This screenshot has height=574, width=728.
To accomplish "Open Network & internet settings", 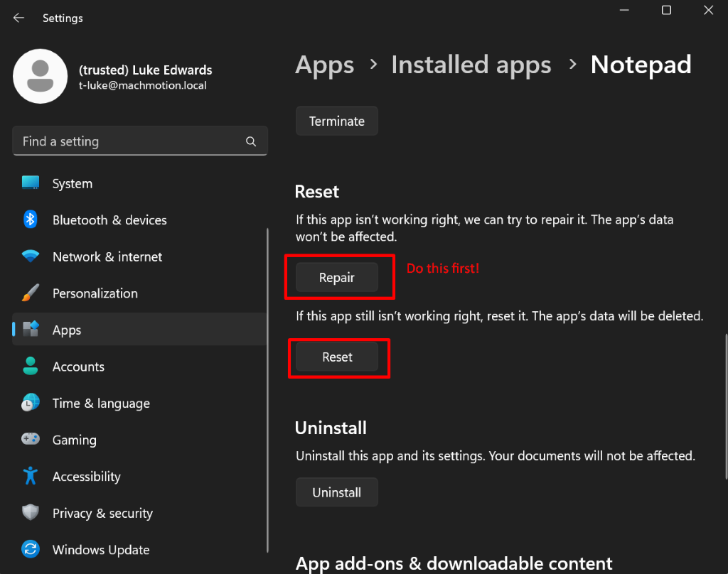I will click(x=31, y=256).
